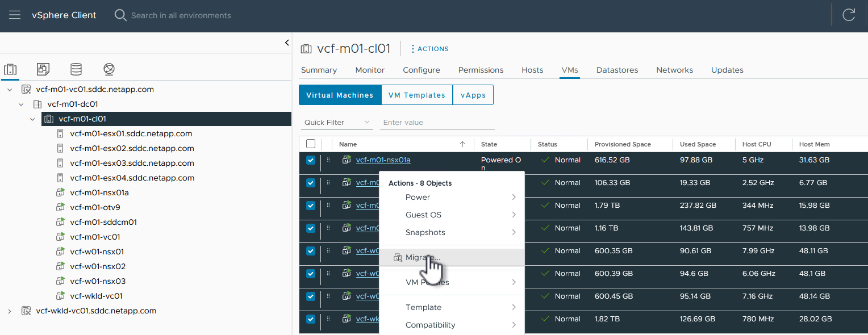The image size is (868, 335).
Task: Uncheck checkbox for 106.33 GB row
Action: 310,183
